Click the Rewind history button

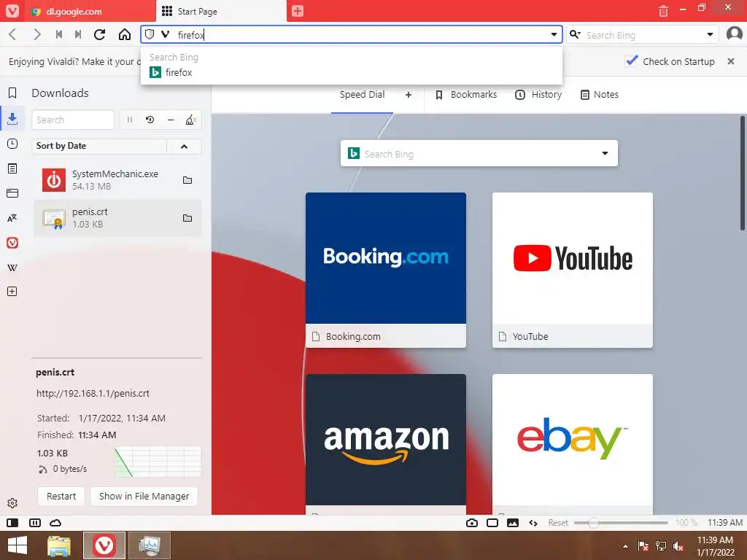click(59, 35)
